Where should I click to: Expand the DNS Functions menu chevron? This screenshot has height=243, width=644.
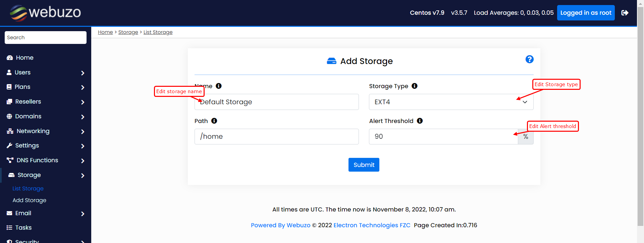point(83,161)
